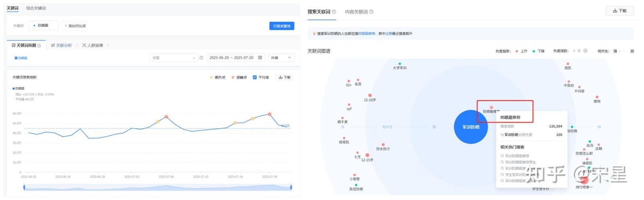The width and height of the screenshot is (644, 200).
Task: Open the 人群画像 tab
Action: click(x=93, y=46)
